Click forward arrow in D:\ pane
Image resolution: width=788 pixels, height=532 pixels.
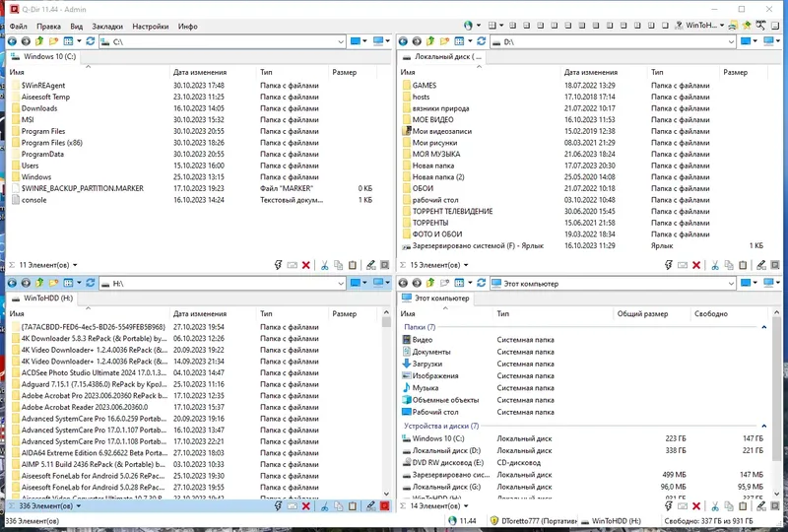click(417, 41)
